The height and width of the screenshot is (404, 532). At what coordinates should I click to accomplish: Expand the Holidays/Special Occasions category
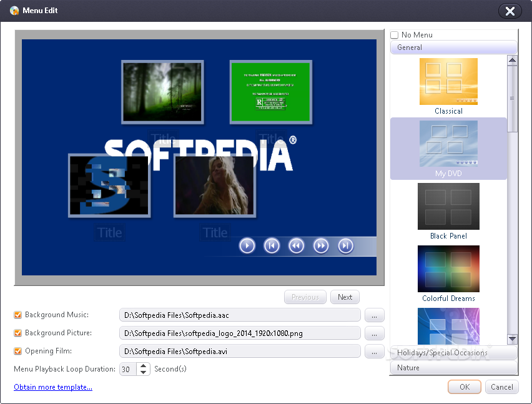(x=453, y=353)
